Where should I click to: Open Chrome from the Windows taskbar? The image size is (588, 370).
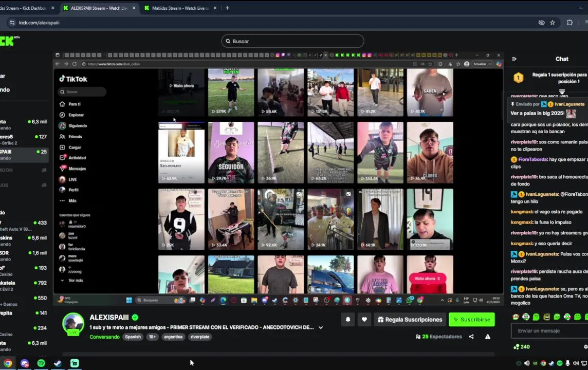[x=8, y=363]
